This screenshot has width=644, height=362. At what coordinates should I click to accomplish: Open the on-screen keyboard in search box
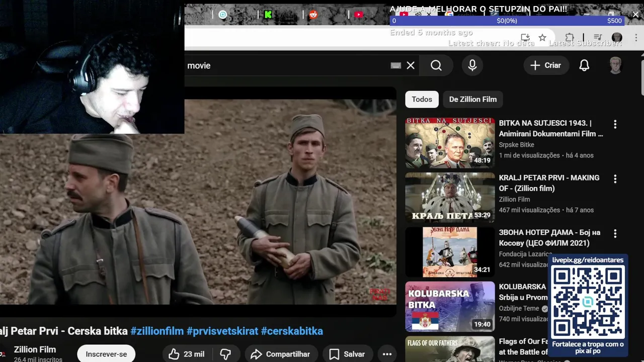(x=396, y=65)
